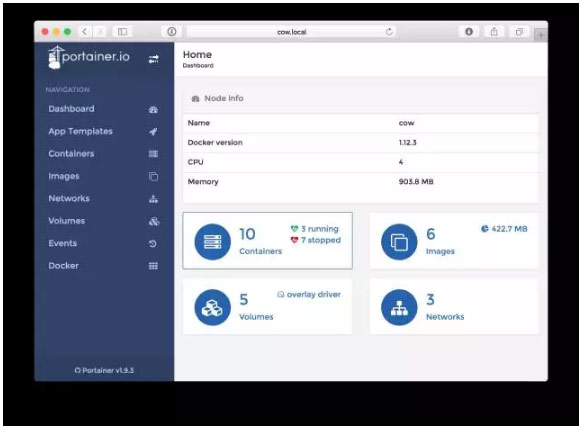
Task: Reload the page with refresh icon
Action: coord(389,32)
